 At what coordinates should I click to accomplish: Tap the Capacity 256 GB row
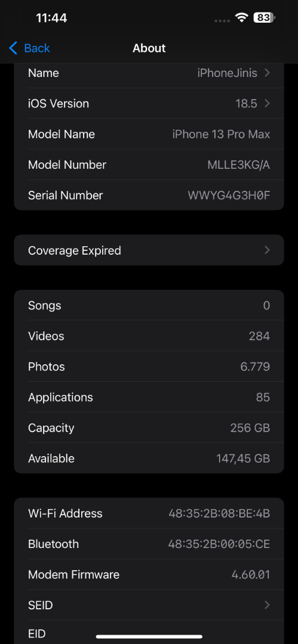click(149, 428)
